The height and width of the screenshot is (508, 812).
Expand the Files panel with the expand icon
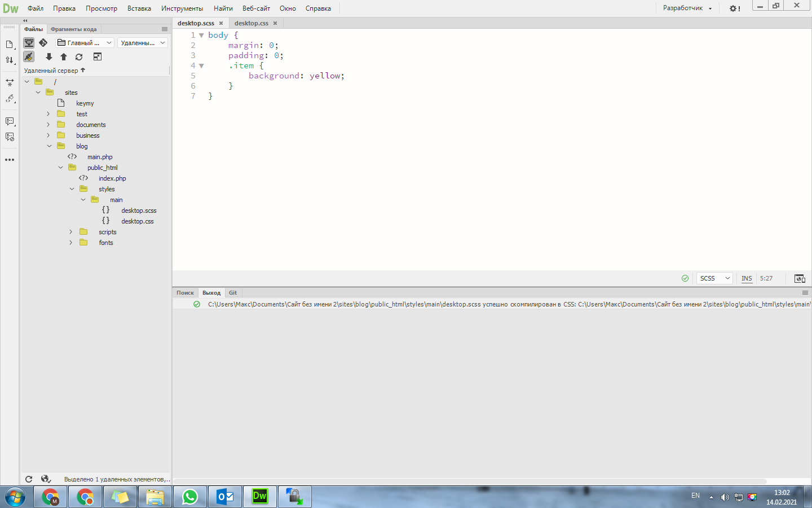[97, 57]
